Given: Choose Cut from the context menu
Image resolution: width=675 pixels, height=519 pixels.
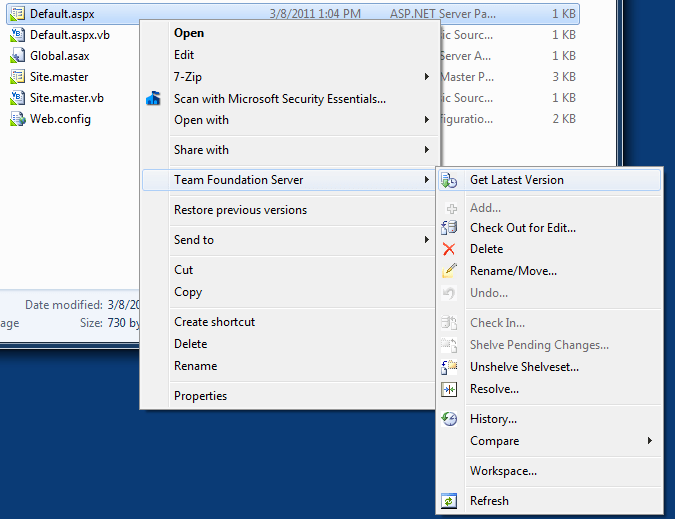Looking at the screenshot, I should click(x=289, y=270).
